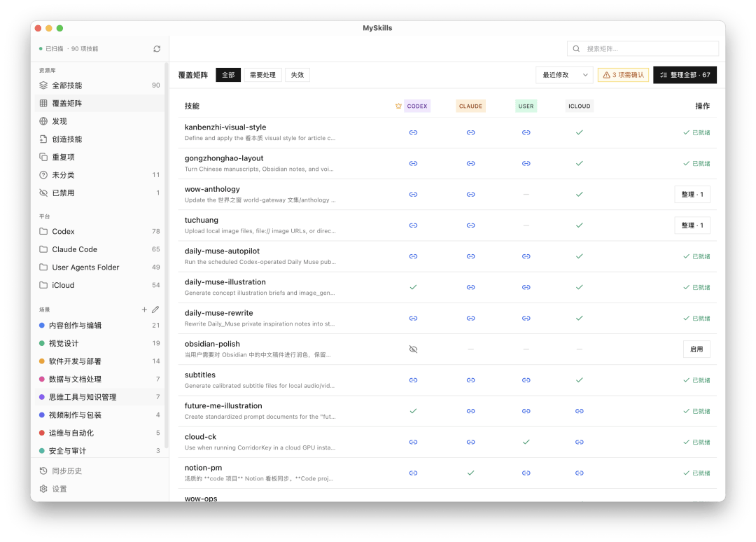This screenshot has height=542, width=756.
Task: Select the purple 思维工具与知识管理 scene dot
Action: coord(42,397)
